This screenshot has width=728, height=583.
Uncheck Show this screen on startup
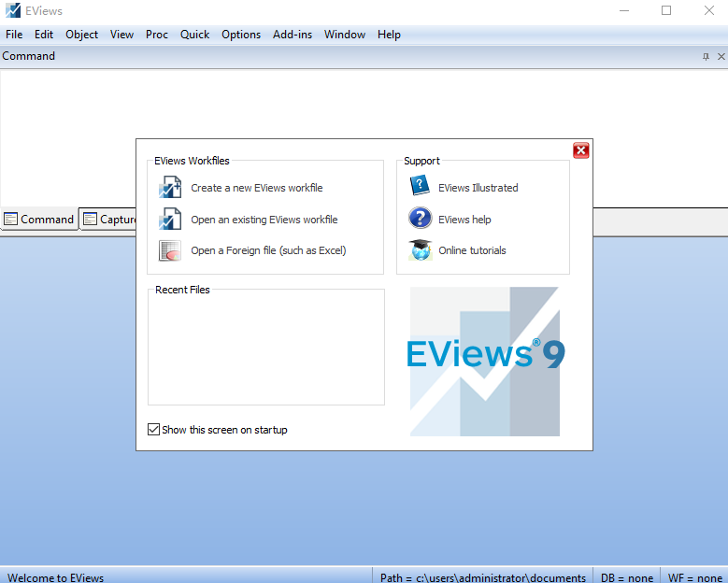[x=154, y=430]
